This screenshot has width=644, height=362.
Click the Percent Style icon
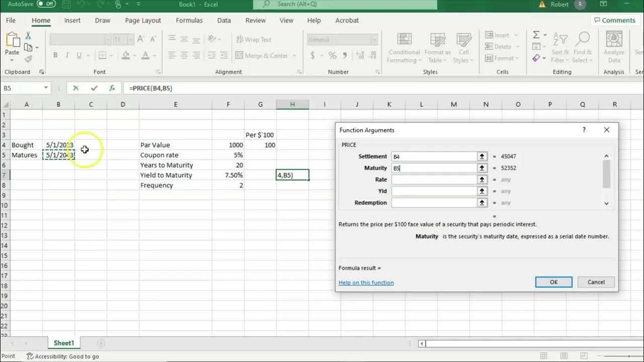click(332, 55)
